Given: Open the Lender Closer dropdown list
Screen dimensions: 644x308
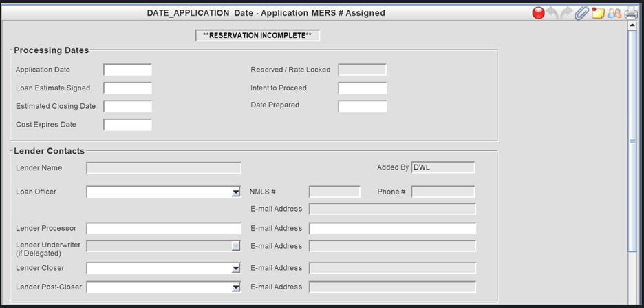Looking at the screenshot, I should 235,268.
